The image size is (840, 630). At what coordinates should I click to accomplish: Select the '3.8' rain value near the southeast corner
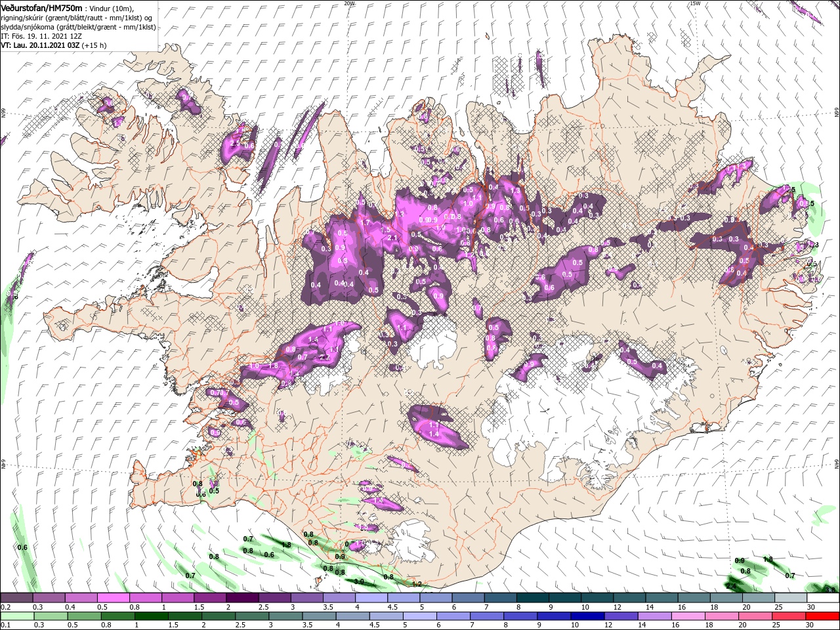[830, 590]
